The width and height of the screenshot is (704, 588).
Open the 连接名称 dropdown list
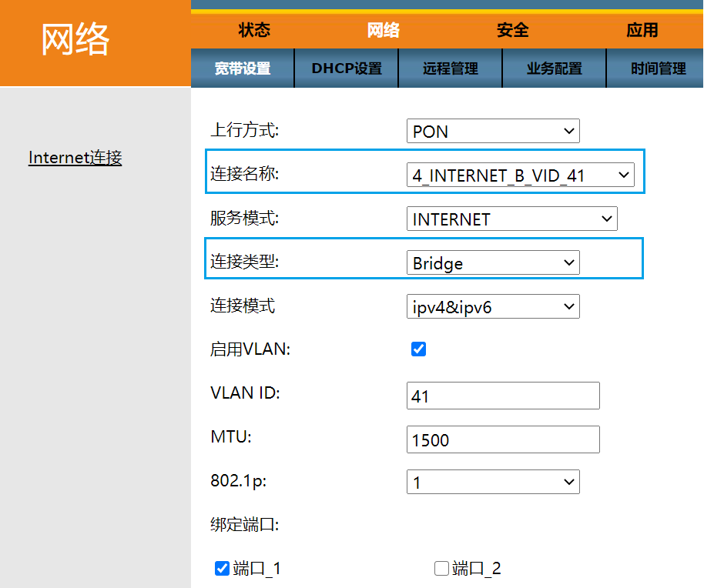[521, 175]
